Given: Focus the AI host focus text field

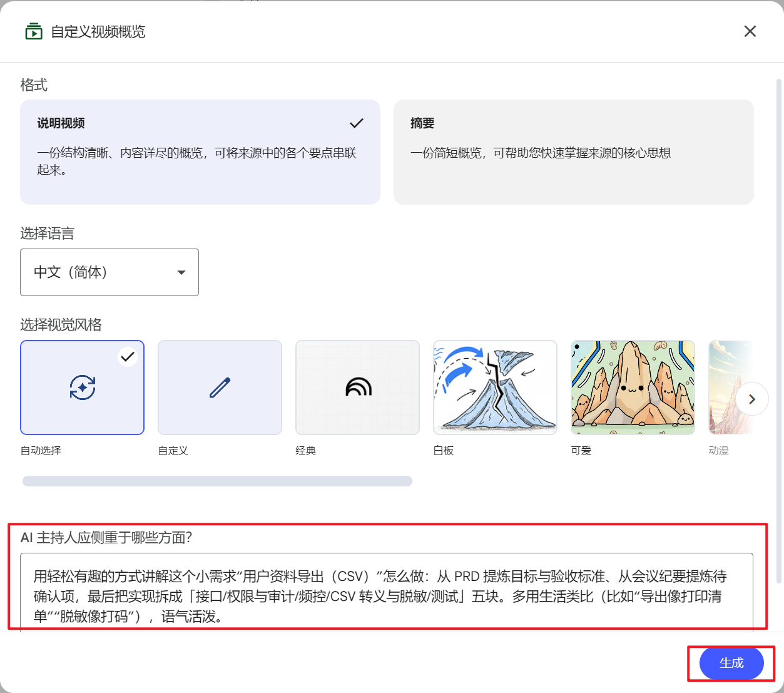Looking at the screenshot, I should [x=387, y=592].
